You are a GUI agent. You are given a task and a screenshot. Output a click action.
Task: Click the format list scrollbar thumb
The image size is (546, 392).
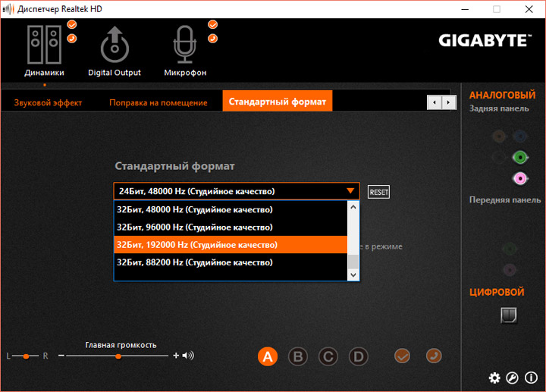353,262
